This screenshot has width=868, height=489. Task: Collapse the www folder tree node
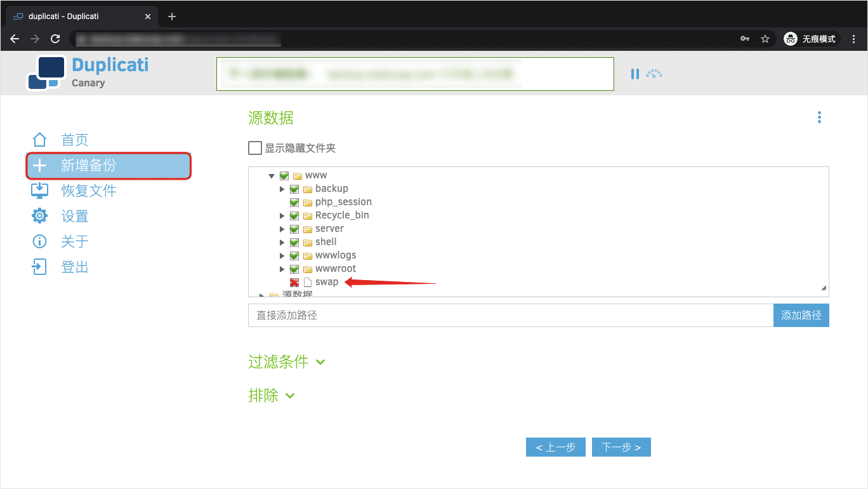click(272, 176)
